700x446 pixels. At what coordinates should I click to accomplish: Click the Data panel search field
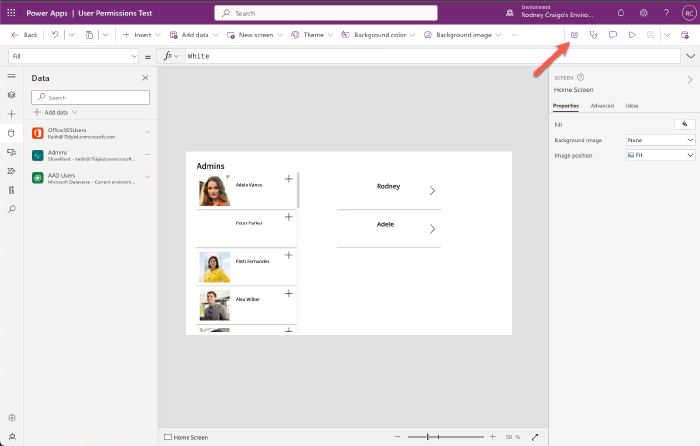(x=91, y=97)
